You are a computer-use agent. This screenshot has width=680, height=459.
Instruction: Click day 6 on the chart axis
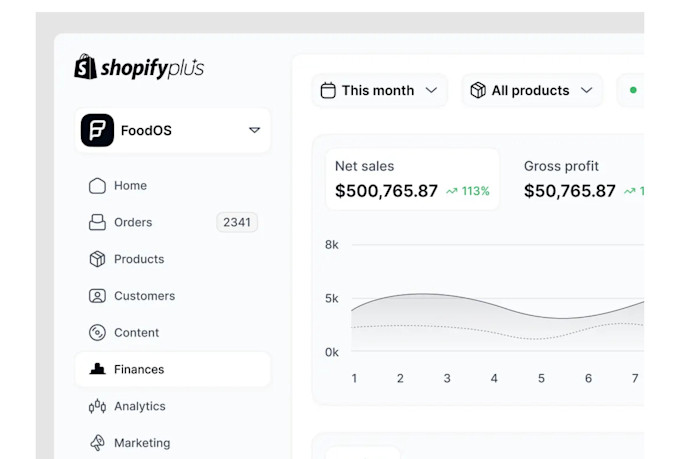(x=588, y=378)
